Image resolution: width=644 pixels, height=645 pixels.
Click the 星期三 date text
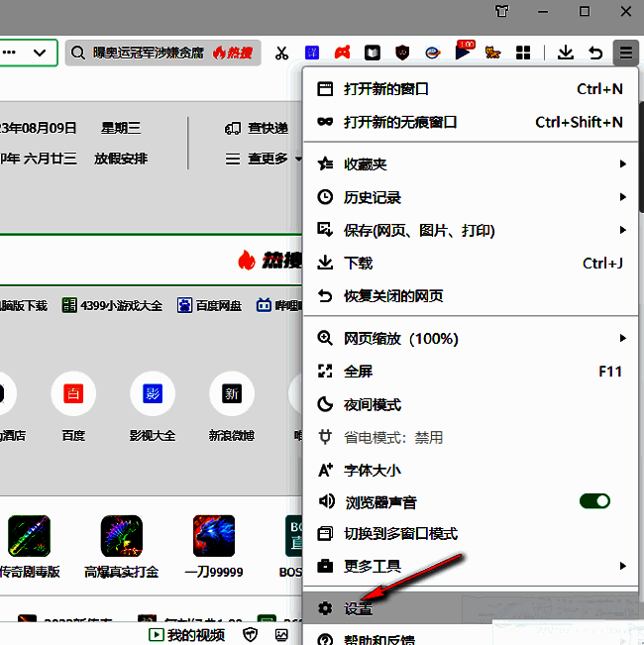click(121, 129)
